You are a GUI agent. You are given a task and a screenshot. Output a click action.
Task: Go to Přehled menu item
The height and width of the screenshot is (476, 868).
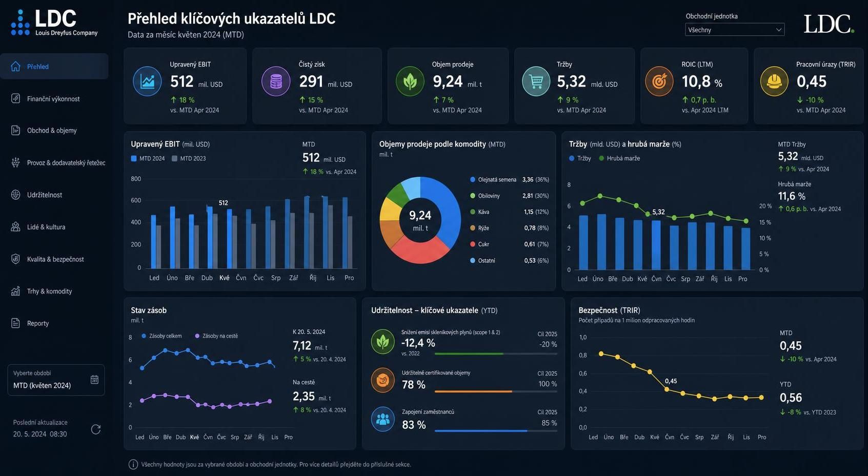pyautogui.click(x=54, y=67)
